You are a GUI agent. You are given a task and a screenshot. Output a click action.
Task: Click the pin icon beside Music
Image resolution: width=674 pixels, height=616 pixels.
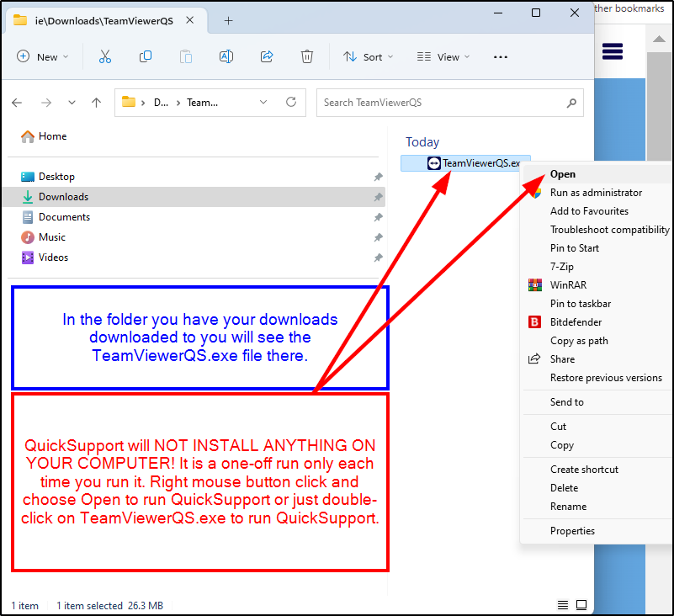[x=379, y=237]
